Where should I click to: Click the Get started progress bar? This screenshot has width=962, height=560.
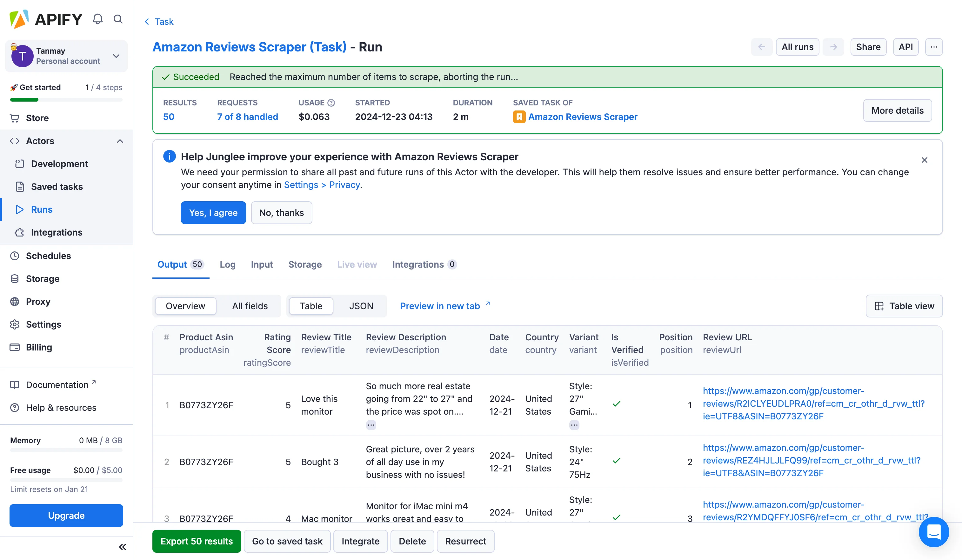(x=66, y=100)
